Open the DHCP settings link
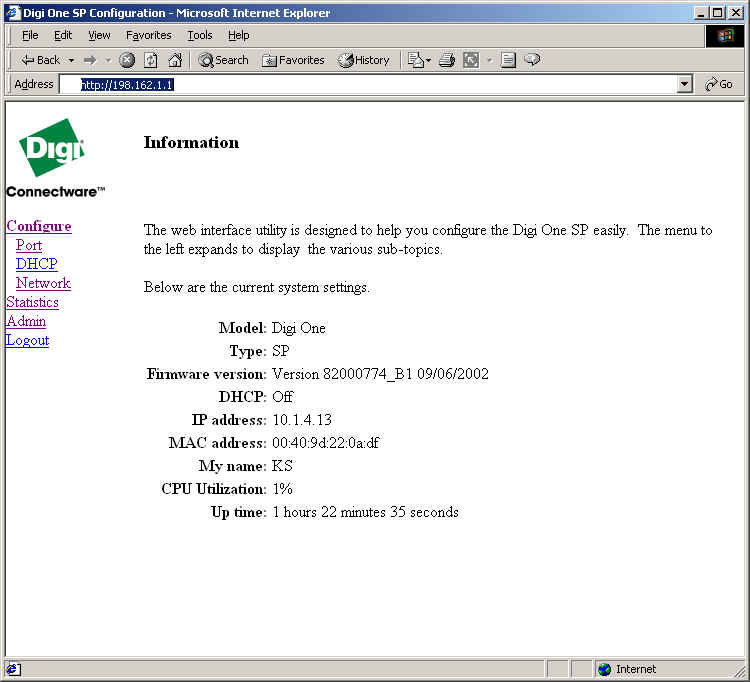The width and height of the screenshot is (750, 682). [36, 264]
